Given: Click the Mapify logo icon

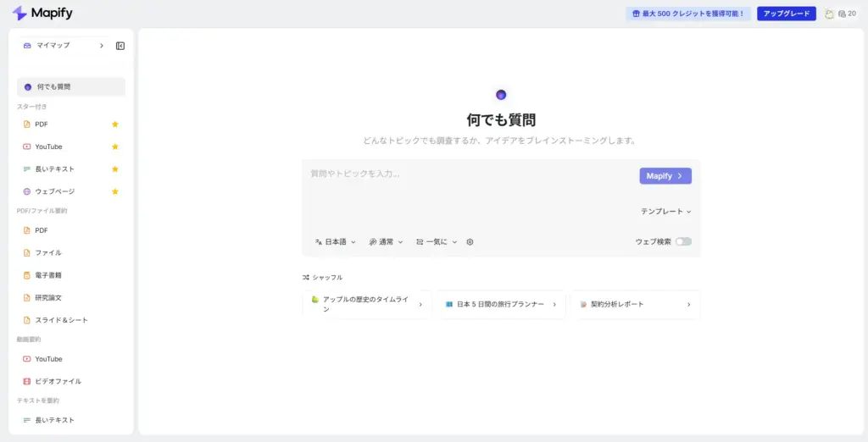Looking at the screenshot, I should pos(19,14).
